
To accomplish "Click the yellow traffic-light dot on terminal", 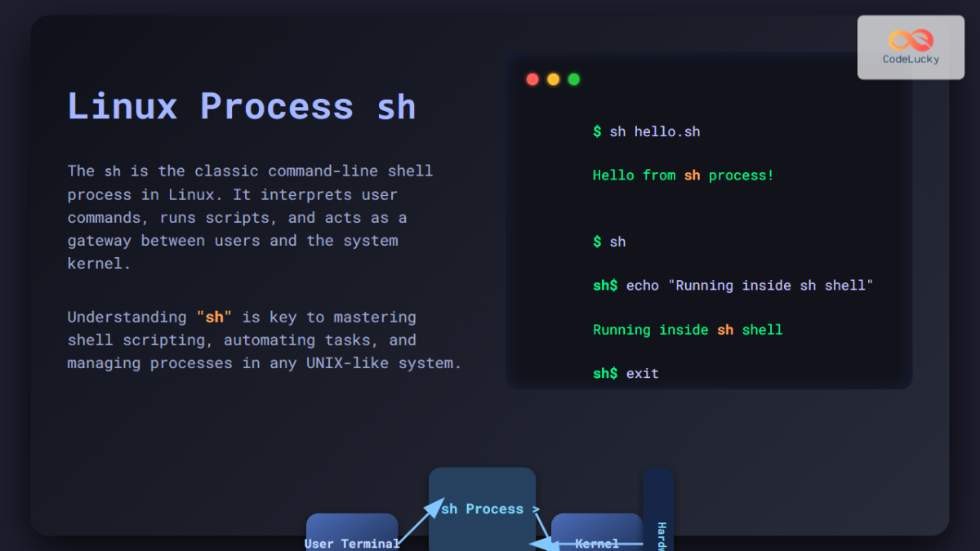I will click(553, 79).
